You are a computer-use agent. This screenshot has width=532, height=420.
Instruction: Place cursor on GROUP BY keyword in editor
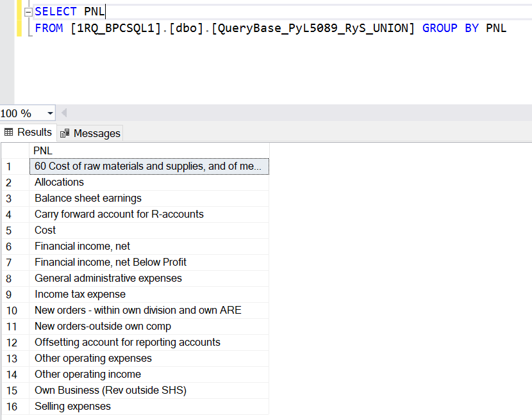[x=450, y=28]
